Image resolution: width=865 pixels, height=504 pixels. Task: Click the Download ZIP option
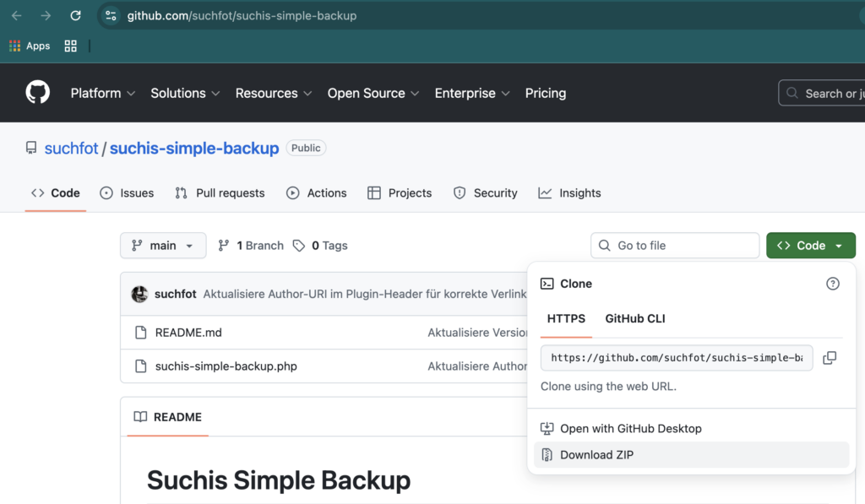click(x=596, y=454)
